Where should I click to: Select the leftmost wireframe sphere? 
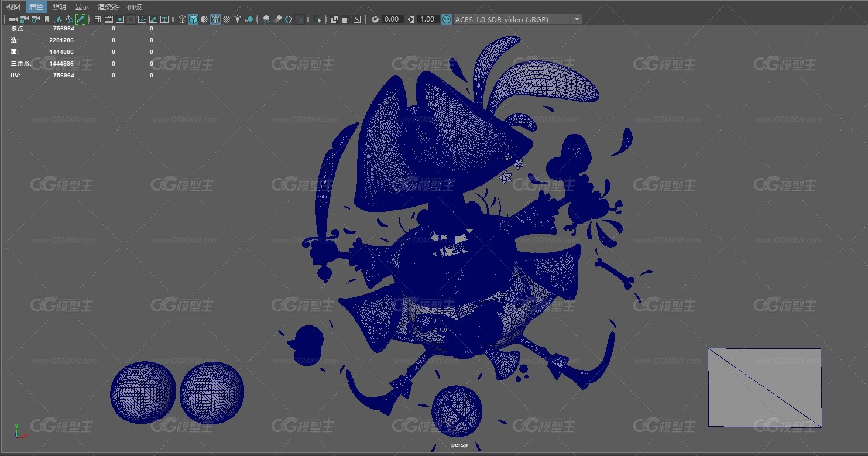click(143, 392)
